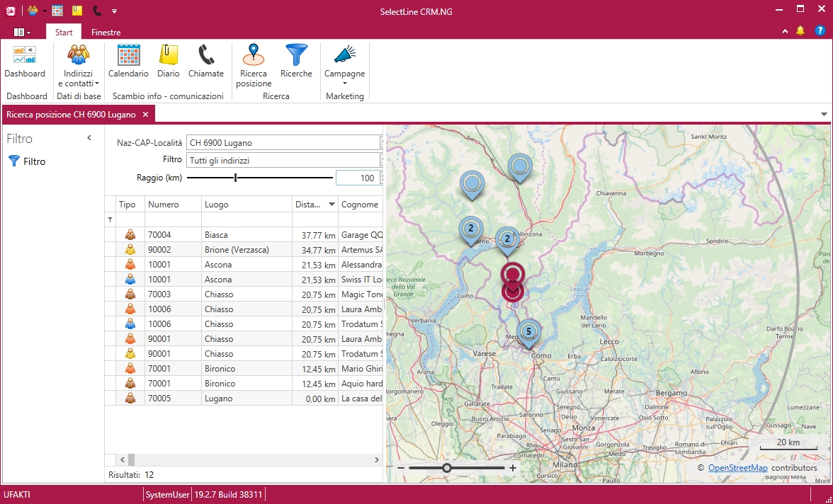The height and width of the screenshot is (504, 833).
Task: Open Indirizzi e contatti menu in ribbon
Action: [78, 67]
